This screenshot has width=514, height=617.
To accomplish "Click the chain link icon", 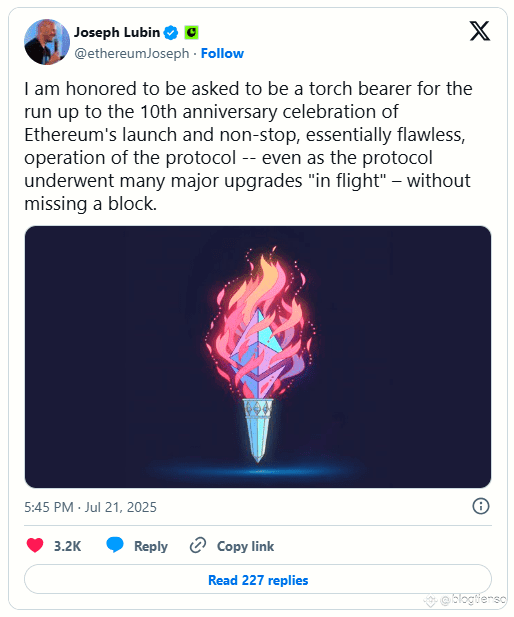I will (x=198, y=545).
